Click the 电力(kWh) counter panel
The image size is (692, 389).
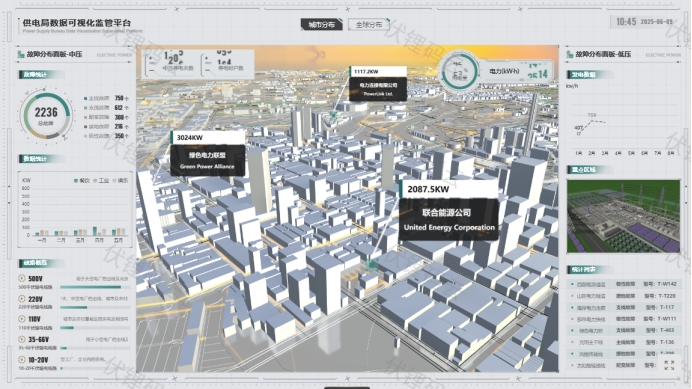(x=517, y=71)
